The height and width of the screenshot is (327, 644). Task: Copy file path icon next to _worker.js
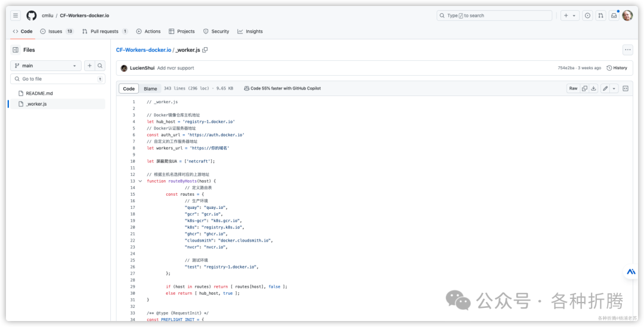205,50
